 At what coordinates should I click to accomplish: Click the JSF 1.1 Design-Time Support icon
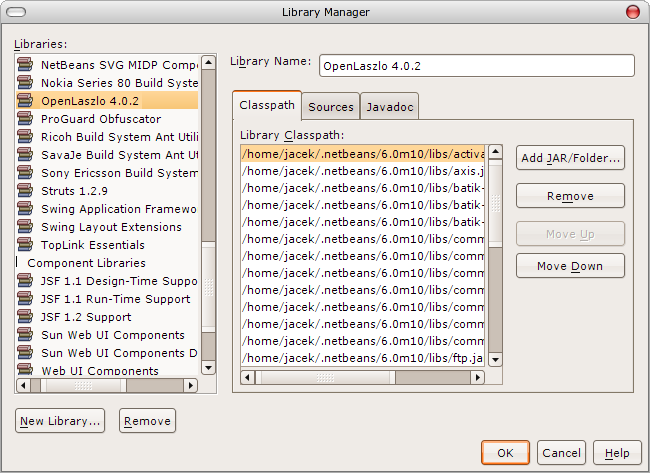(25, 281)
